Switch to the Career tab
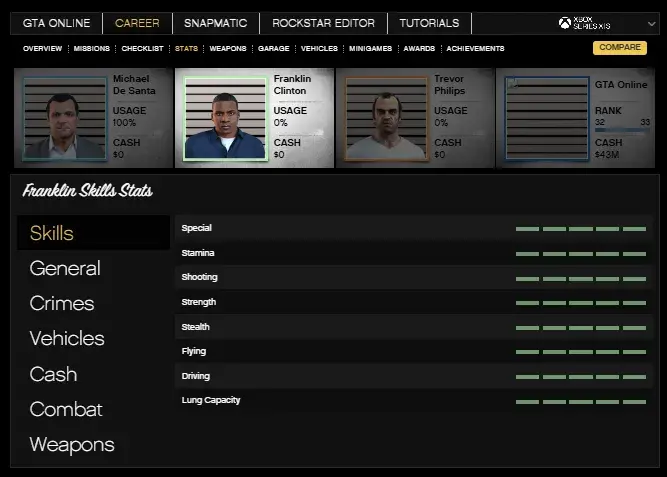667x477 pixels. (x=137, y=23)
